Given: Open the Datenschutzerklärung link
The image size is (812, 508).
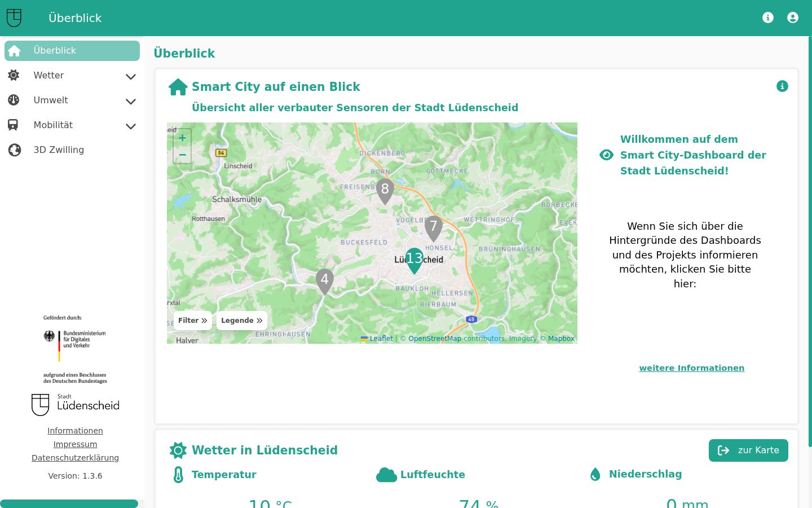Looking at the screenshot, I should (x=75, y=458).
